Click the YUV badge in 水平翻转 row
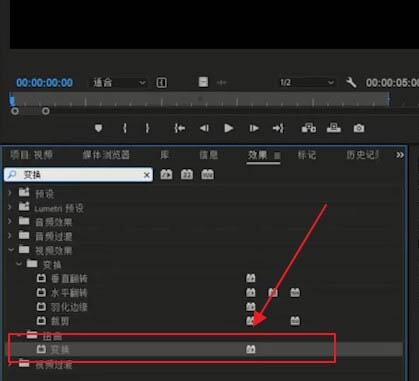 (295, 292)
